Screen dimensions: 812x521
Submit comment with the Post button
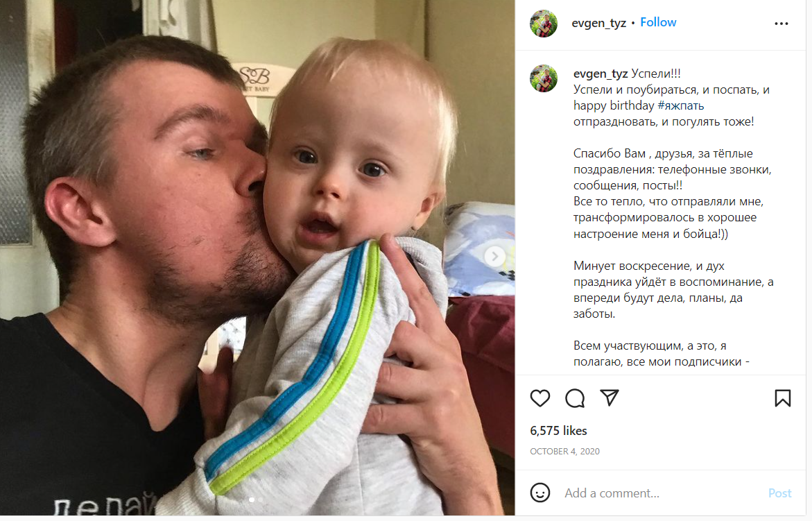pos(779,493)
